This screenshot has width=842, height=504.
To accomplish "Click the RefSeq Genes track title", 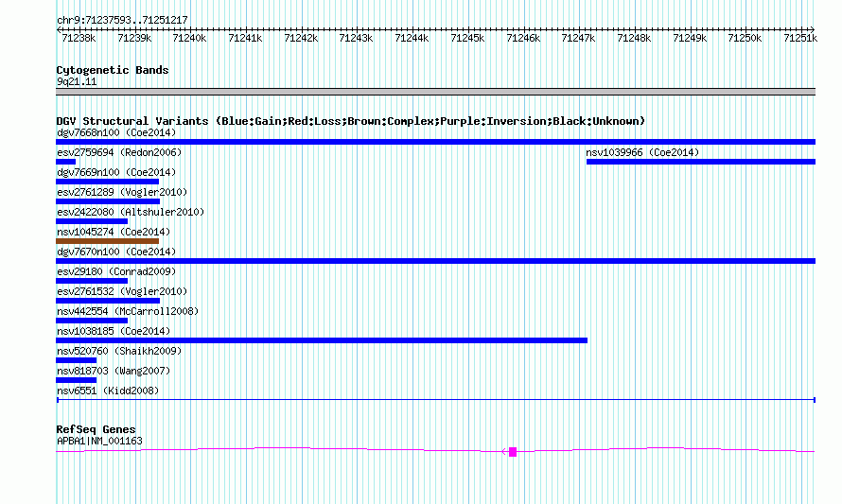I will 96,429.
